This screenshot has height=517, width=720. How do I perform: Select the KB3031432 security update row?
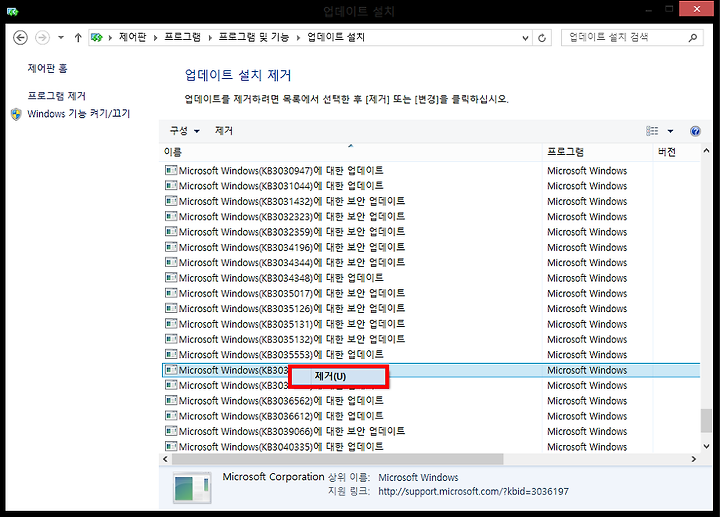[431, 201]
